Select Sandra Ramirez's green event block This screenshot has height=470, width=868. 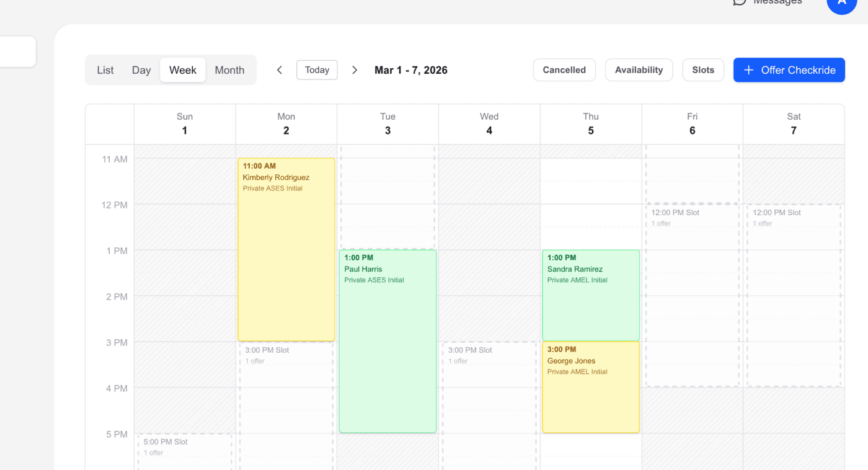(x=590, y=295)
